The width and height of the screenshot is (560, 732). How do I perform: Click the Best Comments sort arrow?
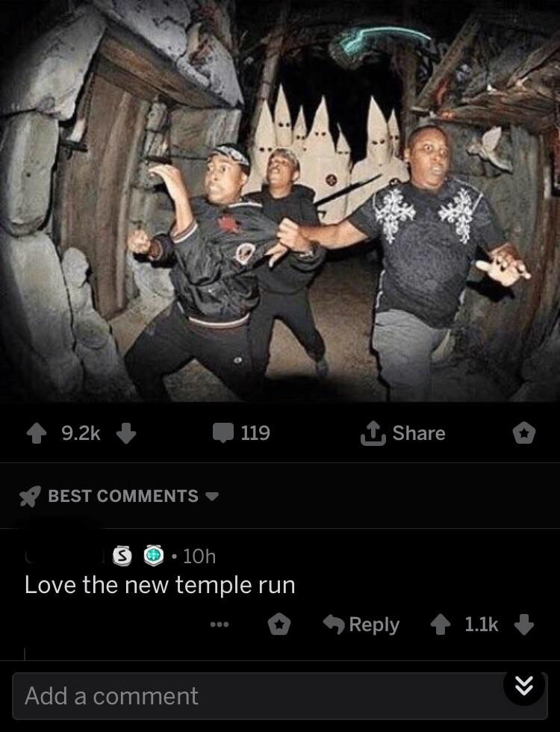(x=212, y=496)
